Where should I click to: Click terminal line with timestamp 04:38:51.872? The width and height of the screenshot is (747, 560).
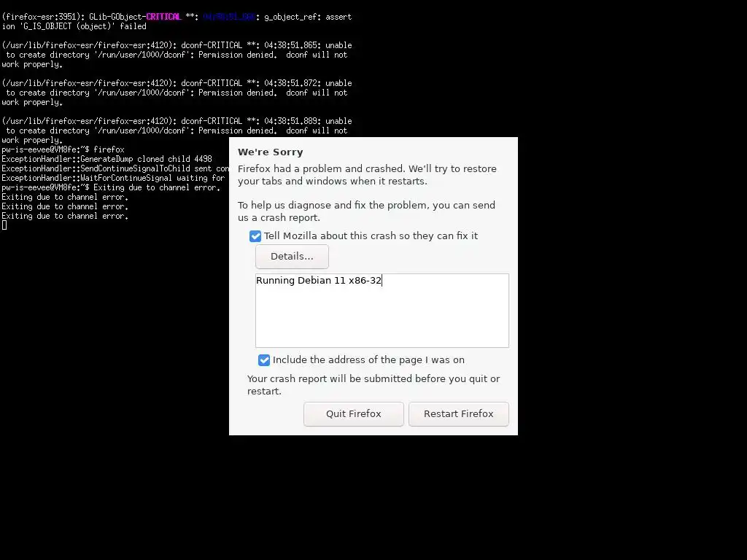click(177, 83)
